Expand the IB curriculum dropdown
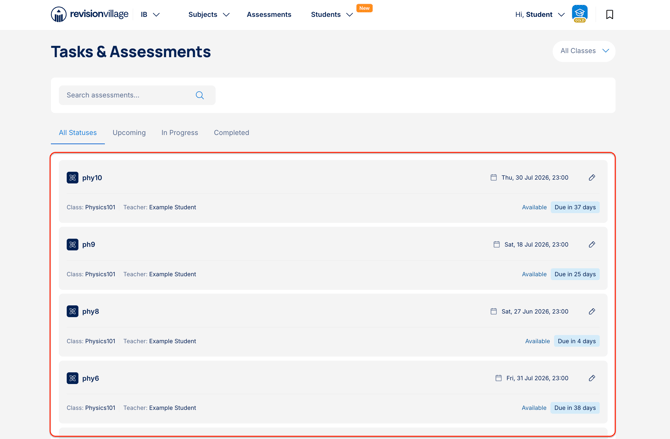The width and height of the screenshot is (670, 439). (150, 15)
